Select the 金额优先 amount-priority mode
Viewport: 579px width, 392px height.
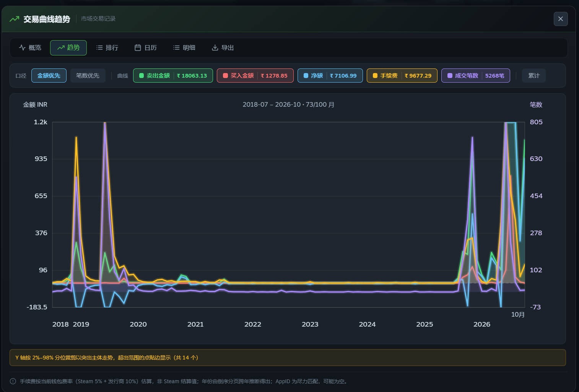[49, 76]
